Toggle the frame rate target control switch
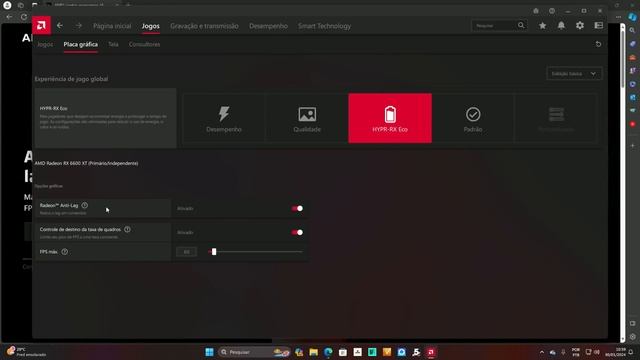This screenshot has height=360, width=640. 297,232
